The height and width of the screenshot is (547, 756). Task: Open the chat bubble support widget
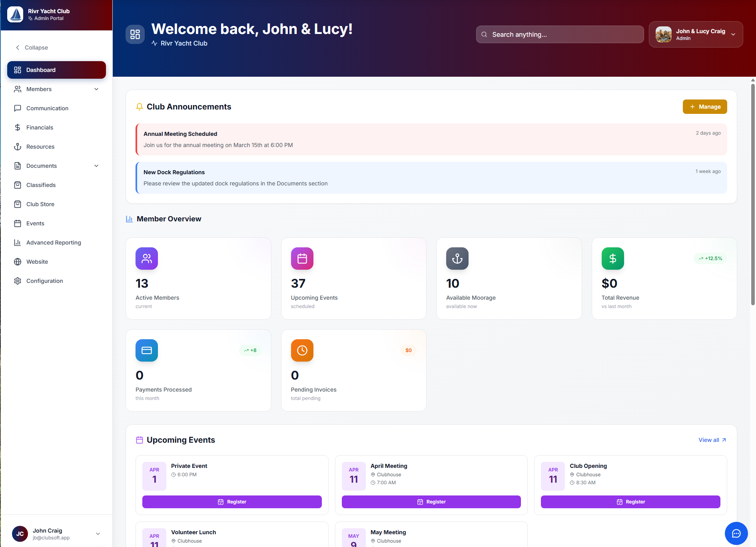pyautogui.click(x=736, y=533)
